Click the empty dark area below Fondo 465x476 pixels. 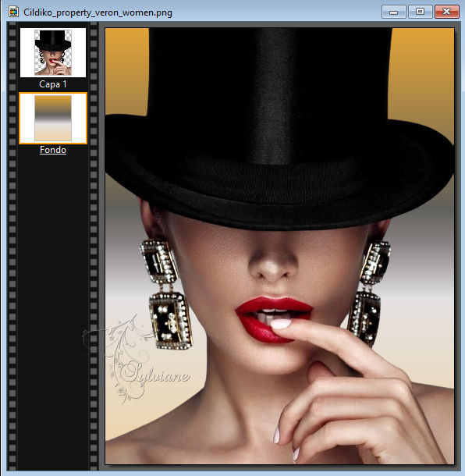tap(53, 313)
